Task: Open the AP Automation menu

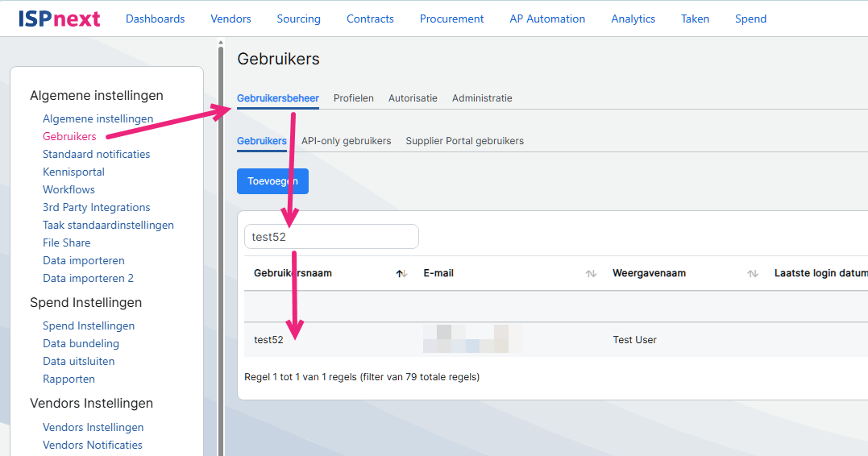Action: click(x=547, y=19)
